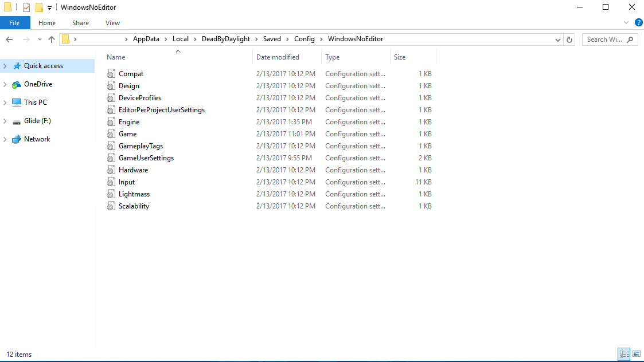Open Customize Quick Access Toolbar dropdown
Screen dimensions: 644x362
coord(49,7)
